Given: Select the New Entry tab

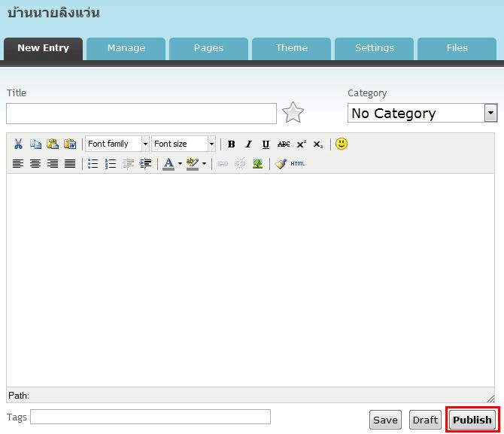Looking at the screenshot, I should click(x=43, y=48).
